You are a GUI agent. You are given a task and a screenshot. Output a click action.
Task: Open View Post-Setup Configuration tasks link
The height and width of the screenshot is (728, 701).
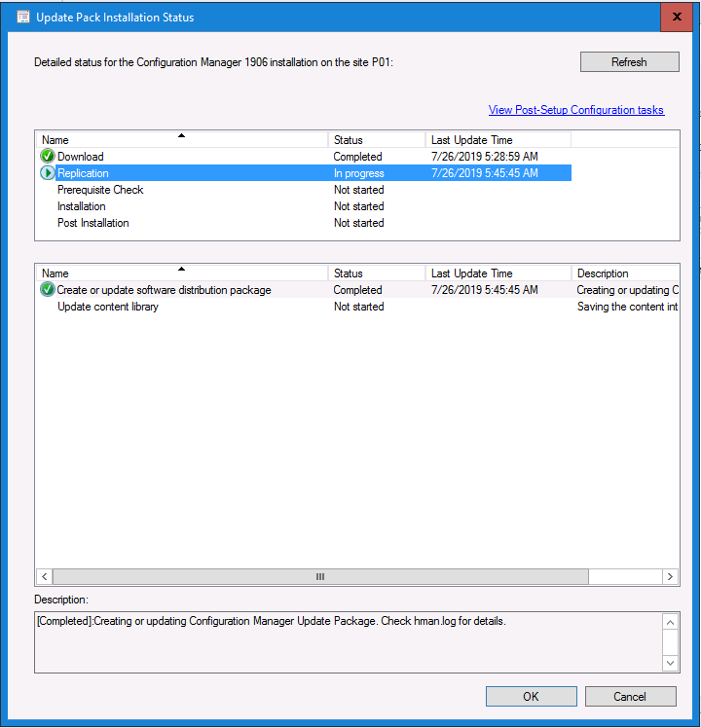pyautogui.click(x=576, y=110)
